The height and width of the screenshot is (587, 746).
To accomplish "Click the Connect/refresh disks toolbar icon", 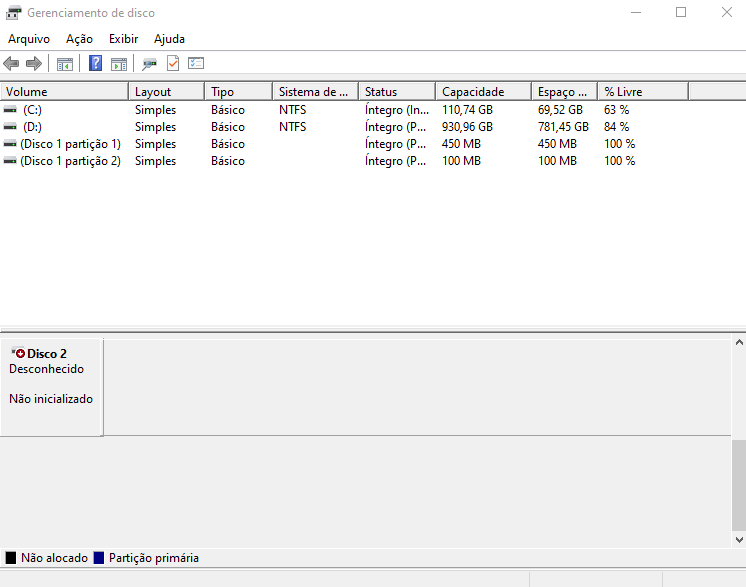I will pos(149,64).
